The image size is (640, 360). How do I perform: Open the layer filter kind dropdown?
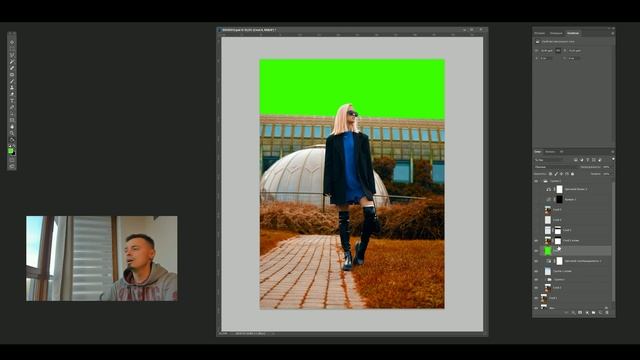point(552,160)
